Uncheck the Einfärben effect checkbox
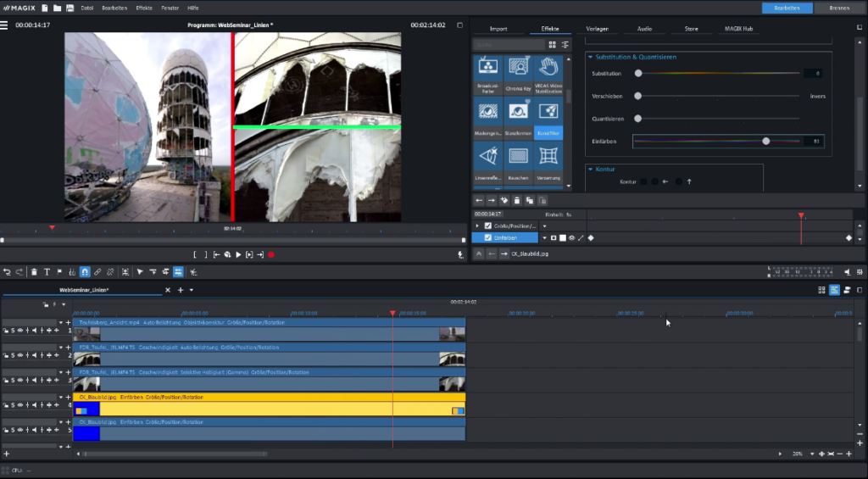This screenshot has height=479, width=868. (x=487, y=237)
